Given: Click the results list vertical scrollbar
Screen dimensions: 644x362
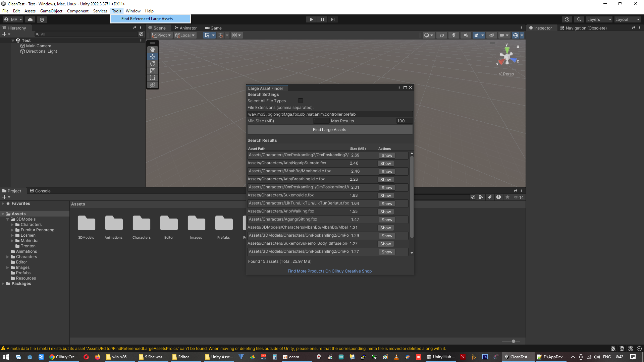Looking at the screenshot, I should [x=412, y=196].
